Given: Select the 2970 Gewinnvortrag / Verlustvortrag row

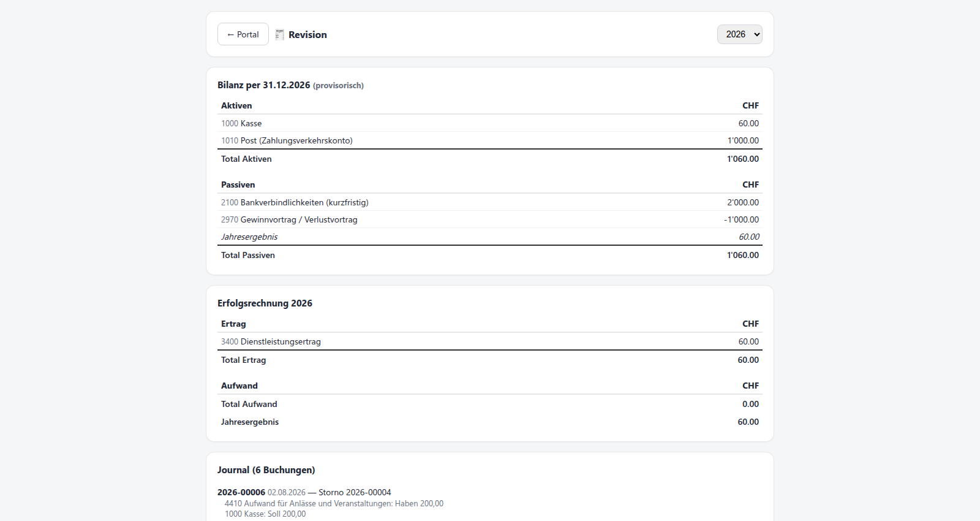Looking at the screenshot, I should point(490,219).
